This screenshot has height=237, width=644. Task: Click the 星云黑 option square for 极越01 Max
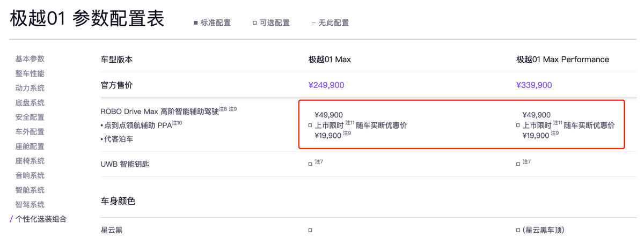310,231
